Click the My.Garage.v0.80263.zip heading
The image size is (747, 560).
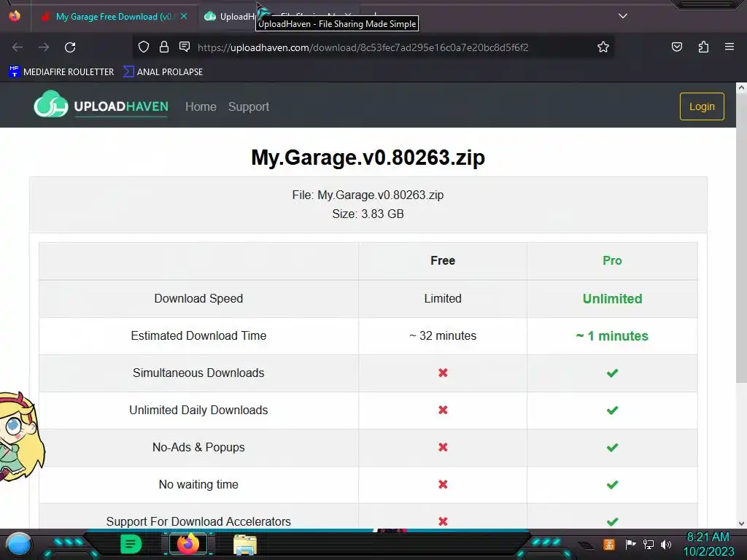point(368,157)
